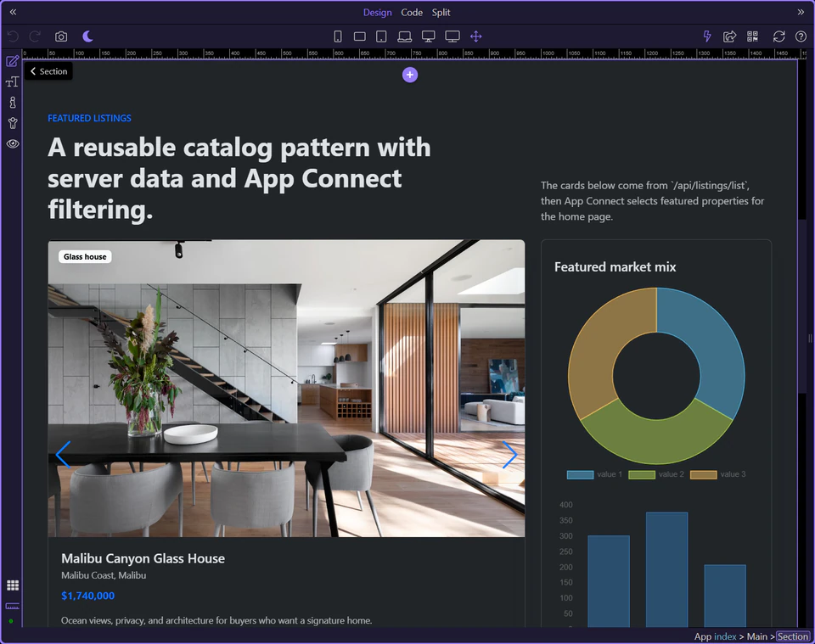Click the glass house interior photo
815x644 pixels.
(286, 388)
